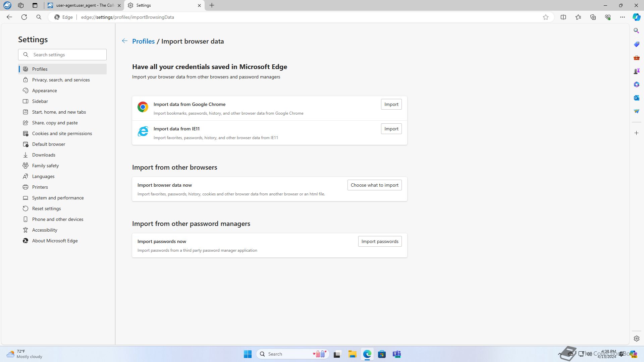This screenshot has height=362, width=644.
Task: Open sidebar Shopping tag icon
Action: pos(636,44)
